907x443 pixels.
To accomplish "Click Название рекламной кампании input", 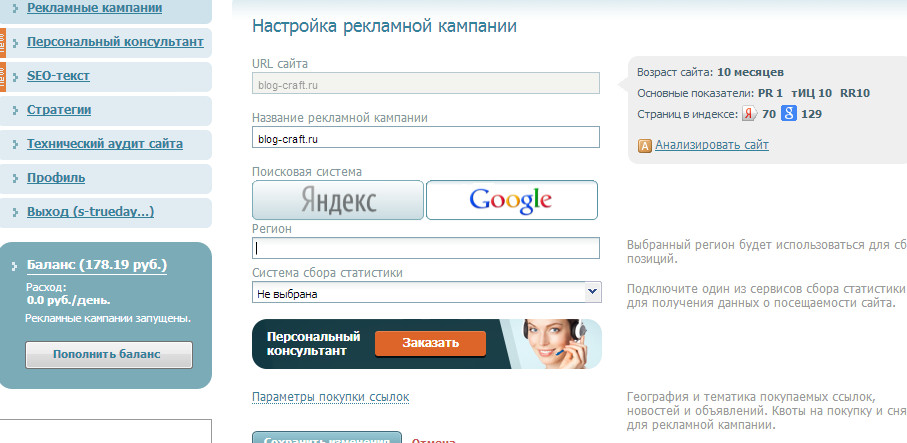I will 426,137.
